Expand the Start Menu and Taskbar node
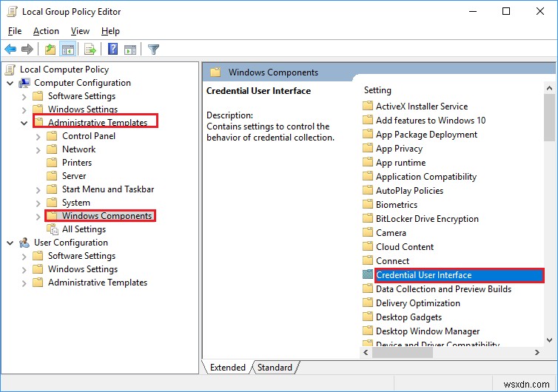This screenshot has height=392, width=558. click(38, 190)
